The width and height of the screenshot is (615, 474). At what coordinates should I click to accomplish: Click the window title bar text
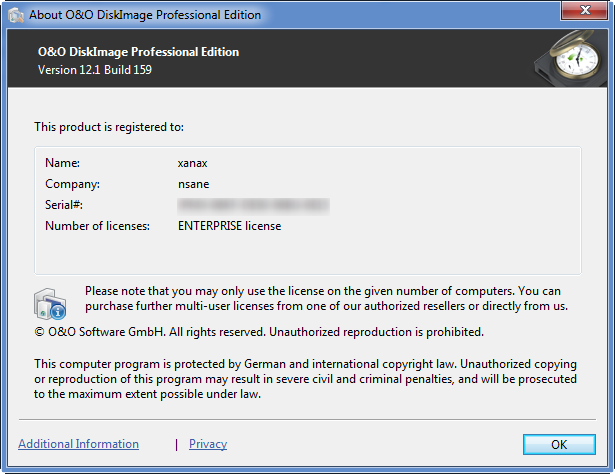click(x=147, y=15)
